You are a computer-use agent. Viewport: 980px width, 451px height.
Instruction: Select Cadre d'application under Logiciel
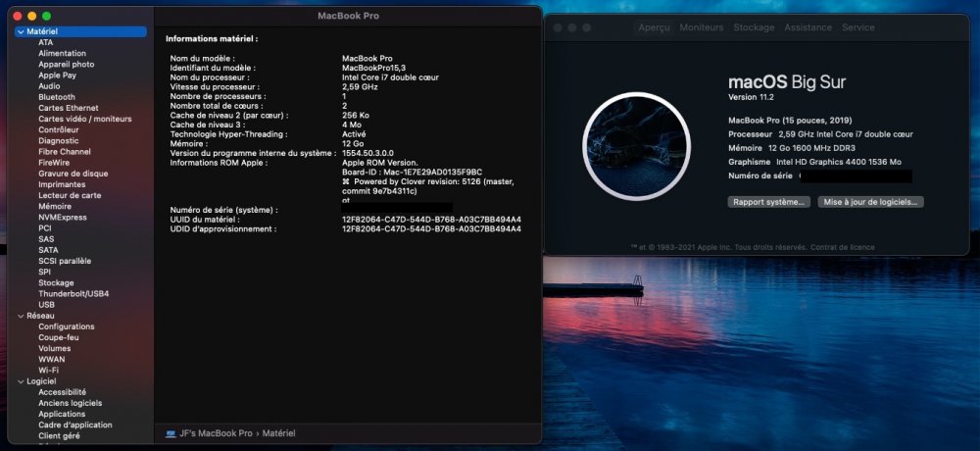coord(75,426)
